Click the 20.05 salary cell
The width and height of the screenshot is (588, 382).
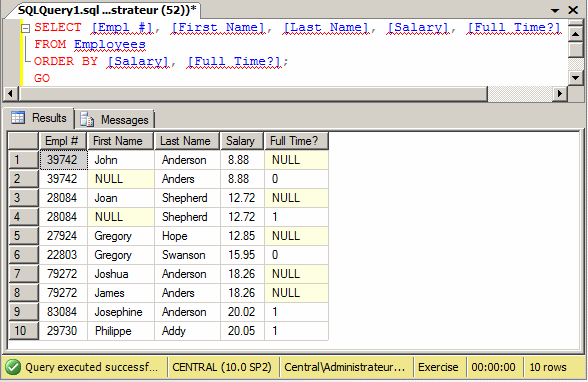(x=242, y=331)
